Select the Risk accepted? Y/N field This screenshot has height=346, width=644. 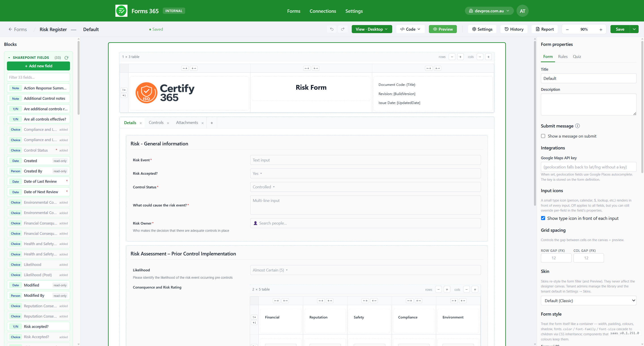coord(38,327)
